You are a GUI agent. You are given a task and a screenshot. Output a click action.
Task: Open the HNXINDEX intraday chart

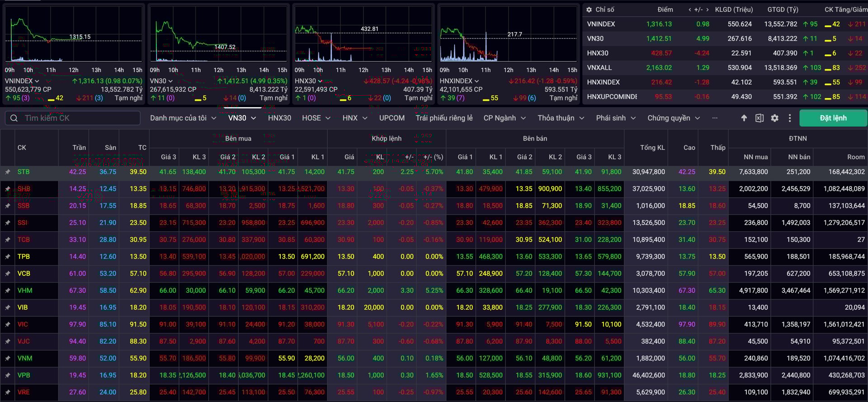(x=509, y=34)
